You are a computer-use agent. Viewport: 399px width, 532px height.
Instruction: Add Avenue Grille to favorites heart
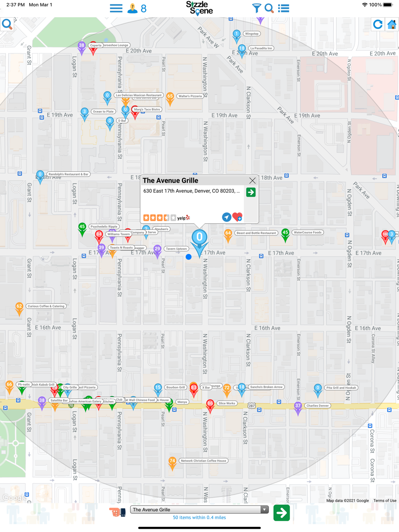[237, 217]
